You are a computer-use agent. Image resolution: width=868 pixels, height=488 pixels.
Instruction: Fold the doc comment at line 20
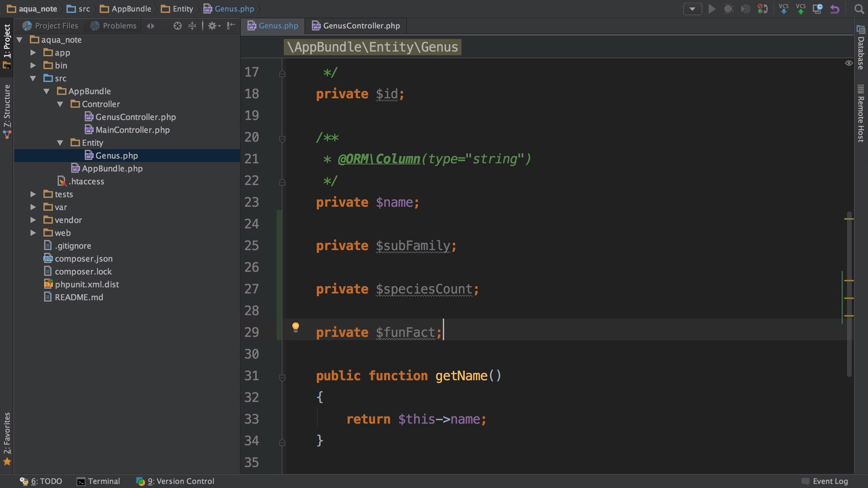282,139
